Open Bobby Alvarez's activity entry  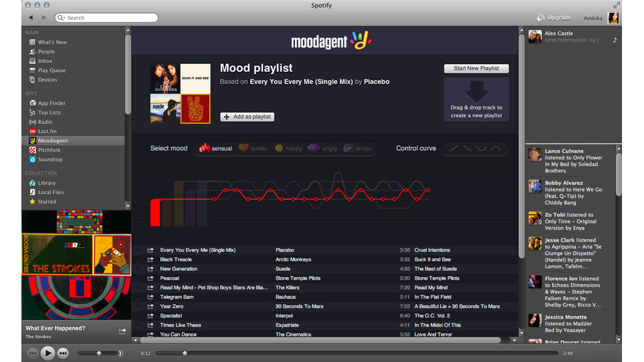pos(570,192)
